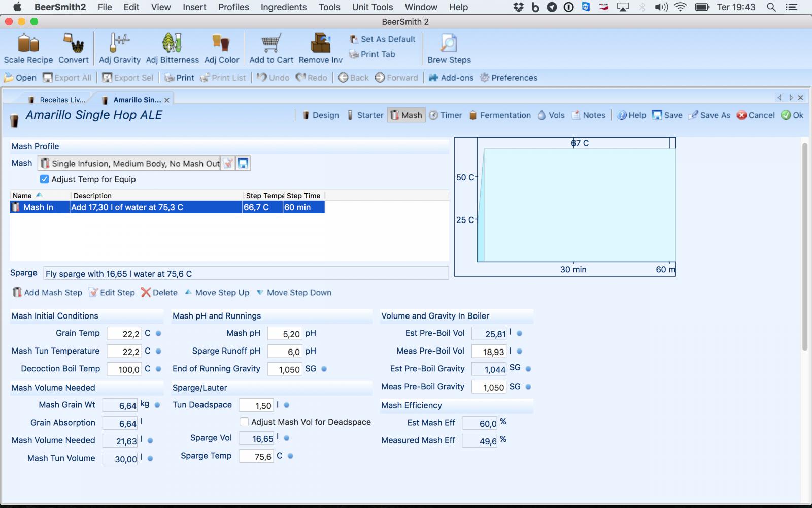Click the Adj Gravity icon
812x508 pixels.
[x=120, y=49]
